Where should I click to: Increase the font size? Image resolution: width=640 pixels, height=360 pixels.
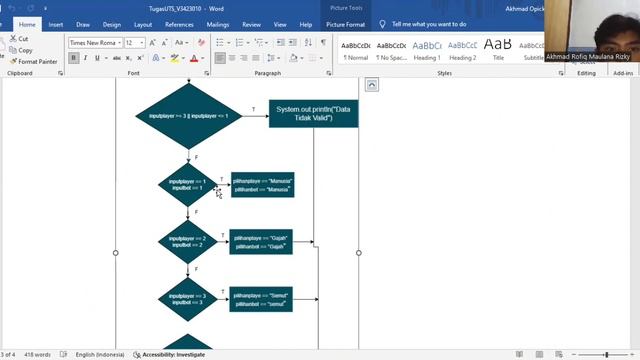152,42
